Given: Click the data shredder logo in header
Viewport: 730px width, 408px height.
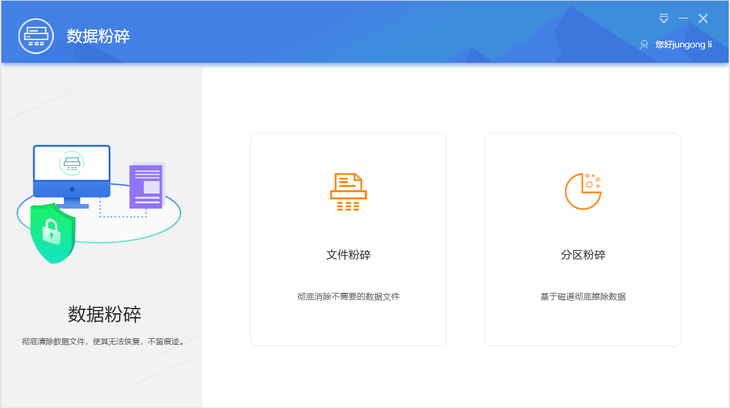Looking at the screenshot, I should pyautogui.click(x=36, y=36).
